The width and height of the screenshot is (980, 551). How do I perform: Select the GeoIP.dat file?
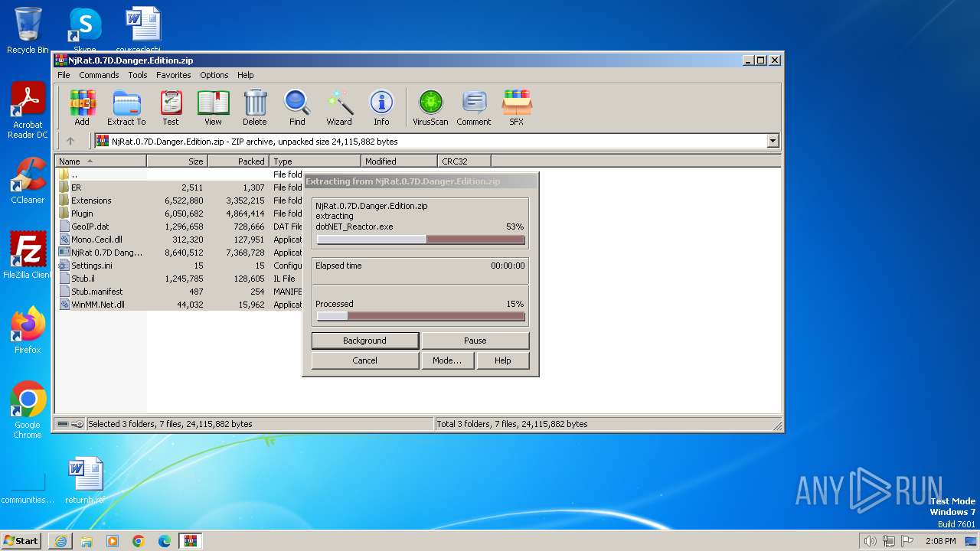(x=179, y=227)
